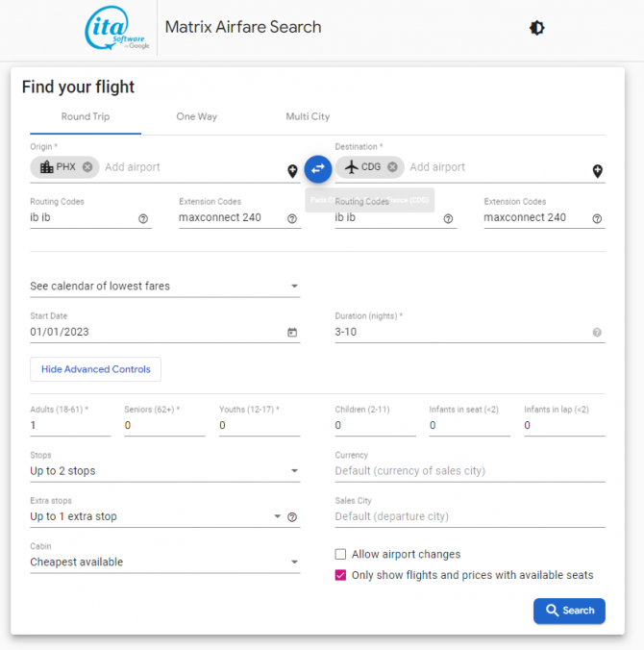Click the Currency field
The image size is (644, 650).
[x=470, y=471]
